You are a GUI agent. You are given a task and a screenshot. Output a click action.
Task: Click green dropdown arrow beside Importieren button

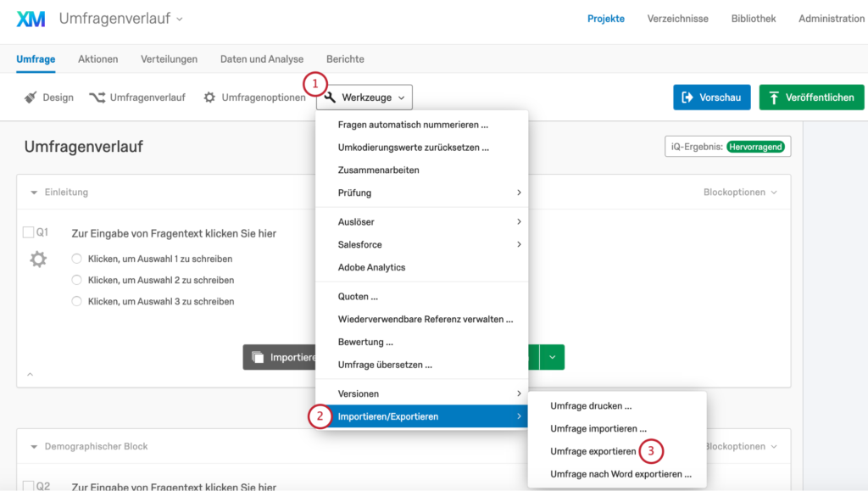click(x=552, y=357)
